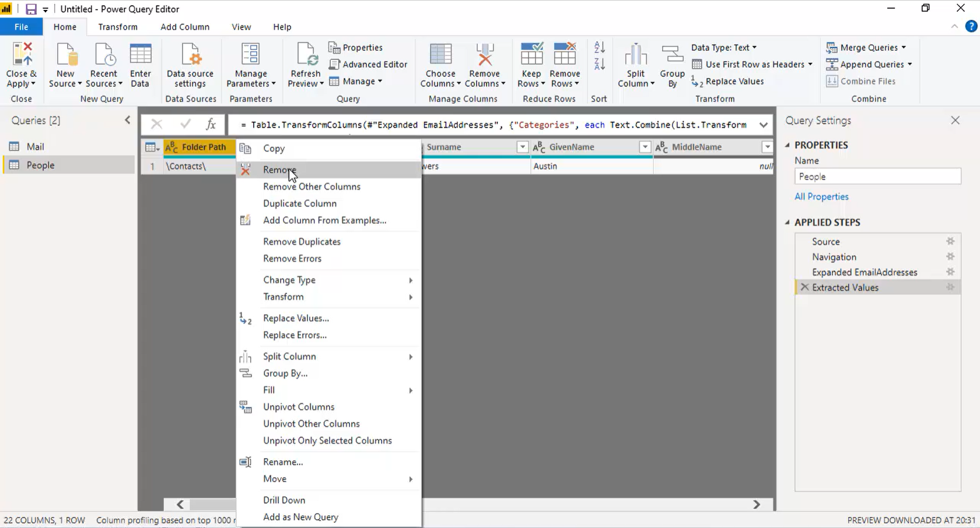Image resolution: width=980 pixels, height=528 pixels.
Task: Click the All Properties link
Action: point(821,197)
